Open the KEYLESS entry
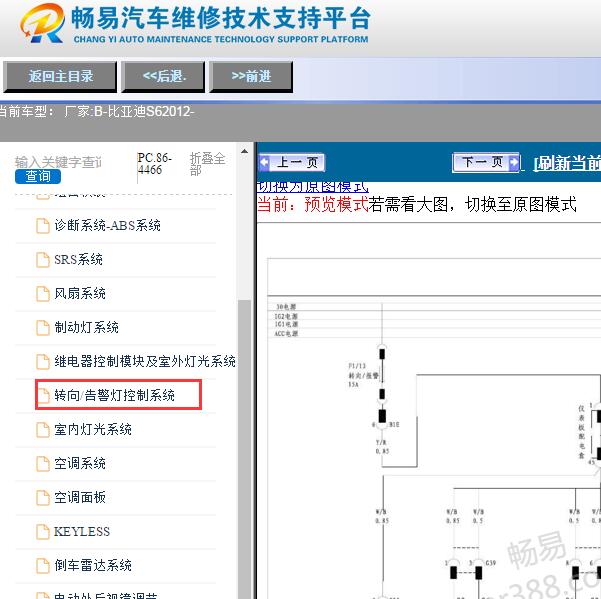601x599 pixels. pyautogui.click(x=82, y=532)
